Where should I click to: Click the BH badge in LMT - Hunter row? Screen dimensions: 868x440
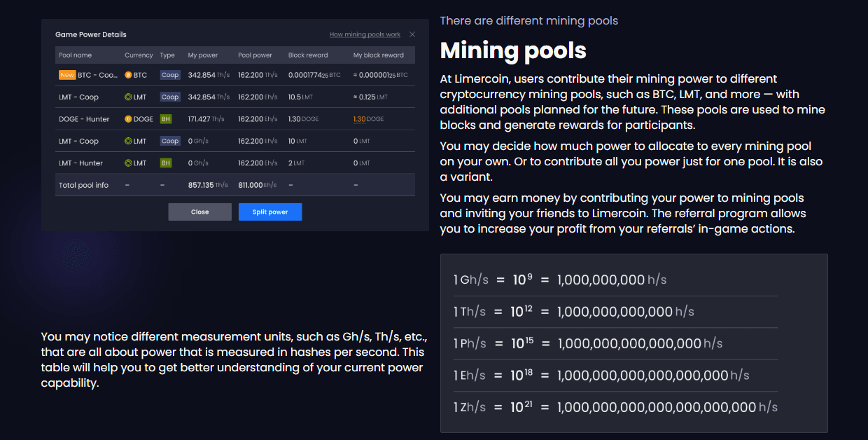coord(166,163)
